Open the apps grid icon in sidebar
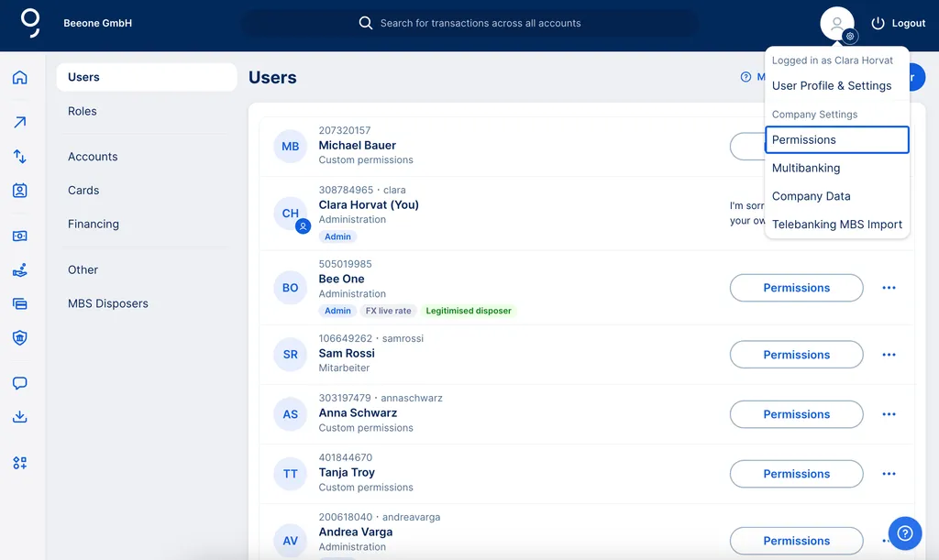 tap(19, 463)
